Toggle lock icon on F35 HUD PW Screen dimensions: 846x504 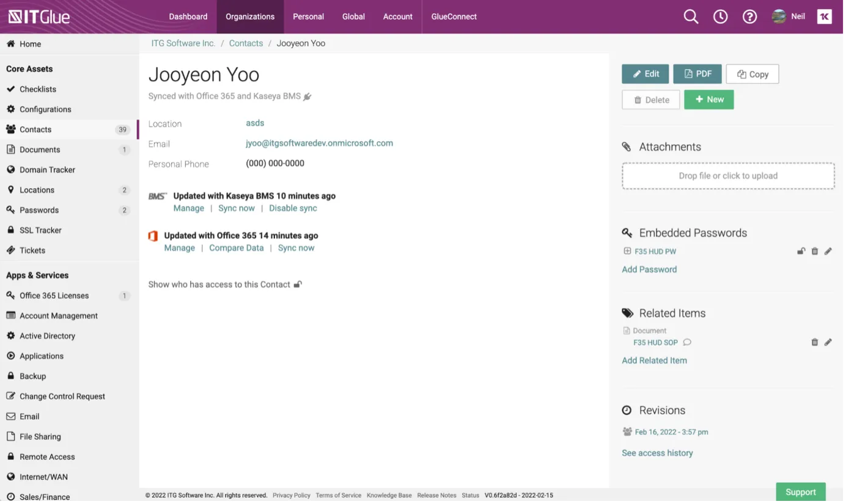coord(801,251)
